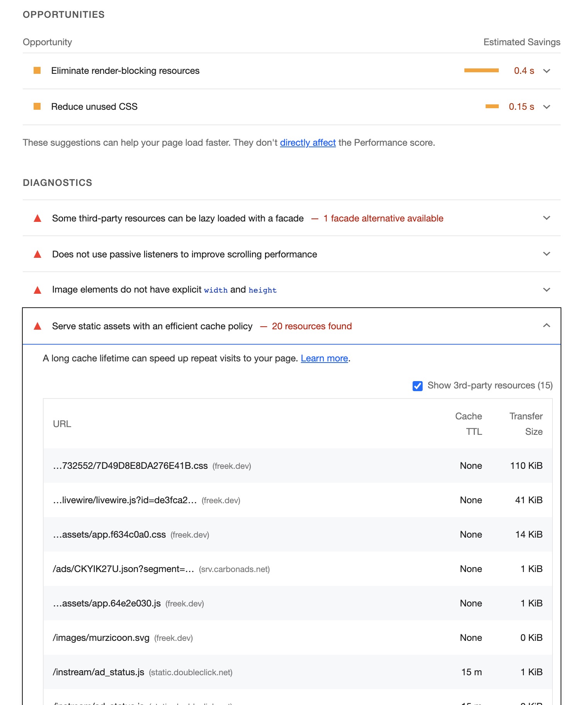This screenshot has height=705, width=588.
Task: Click the DIAGNOSTICS section heading
Action: tap(58, 183)
